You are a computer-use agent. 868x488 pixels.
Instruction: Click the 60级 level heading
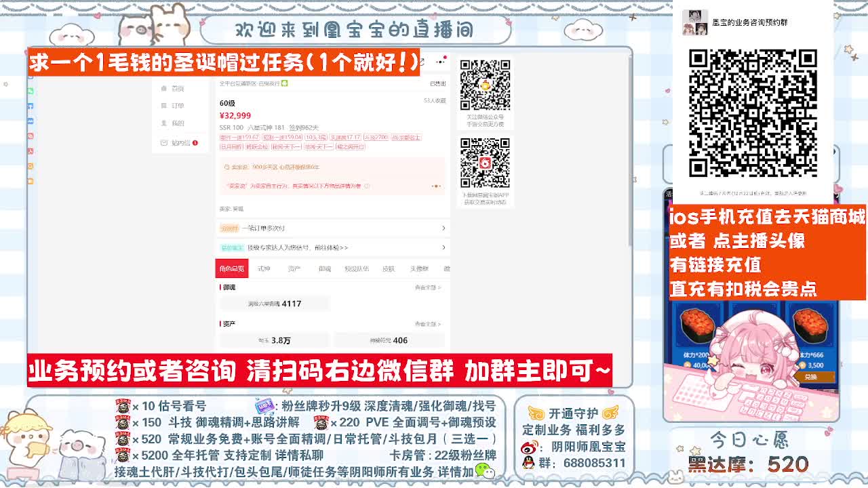coord(227,103)
